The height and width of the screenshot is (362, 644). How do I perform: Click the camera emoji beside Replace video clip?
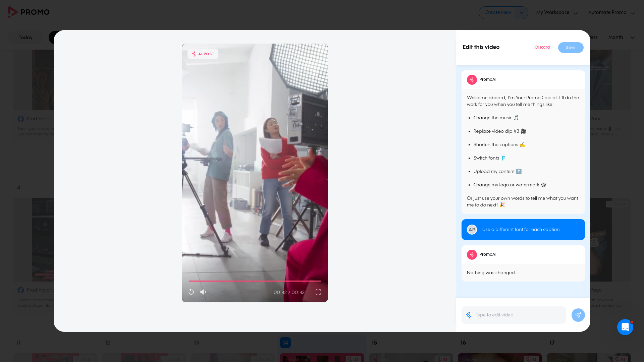(523, 131)
